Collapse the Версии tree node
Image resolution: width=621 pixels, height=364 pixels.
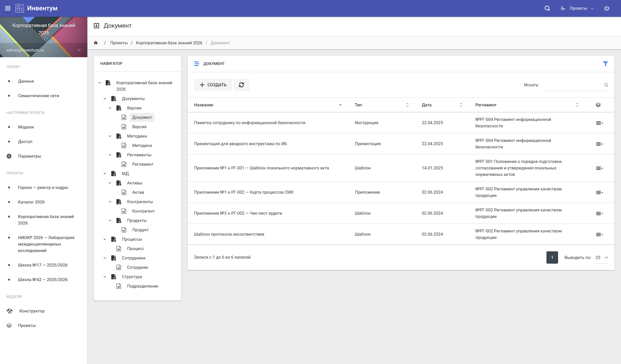tap(110, 108)
